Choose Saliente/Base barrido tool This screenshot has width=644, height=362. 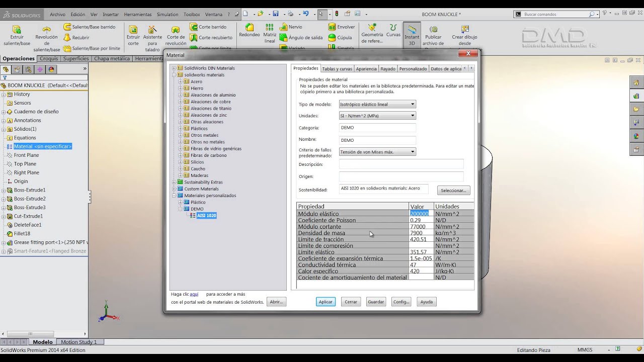point(89,27)
